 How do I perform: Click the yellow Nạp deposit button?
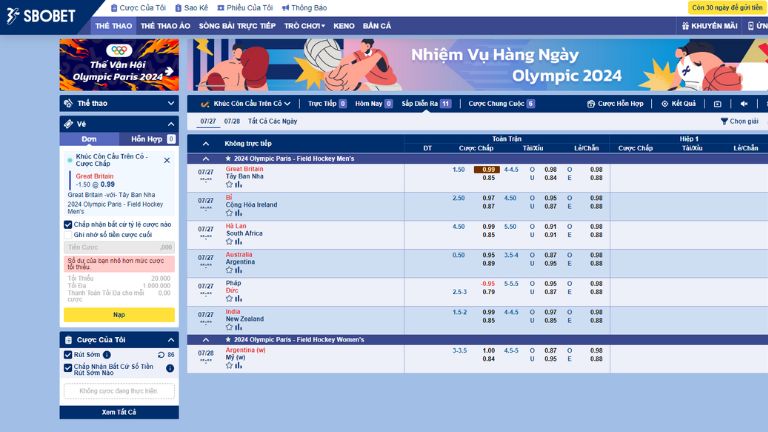(119, 314)
